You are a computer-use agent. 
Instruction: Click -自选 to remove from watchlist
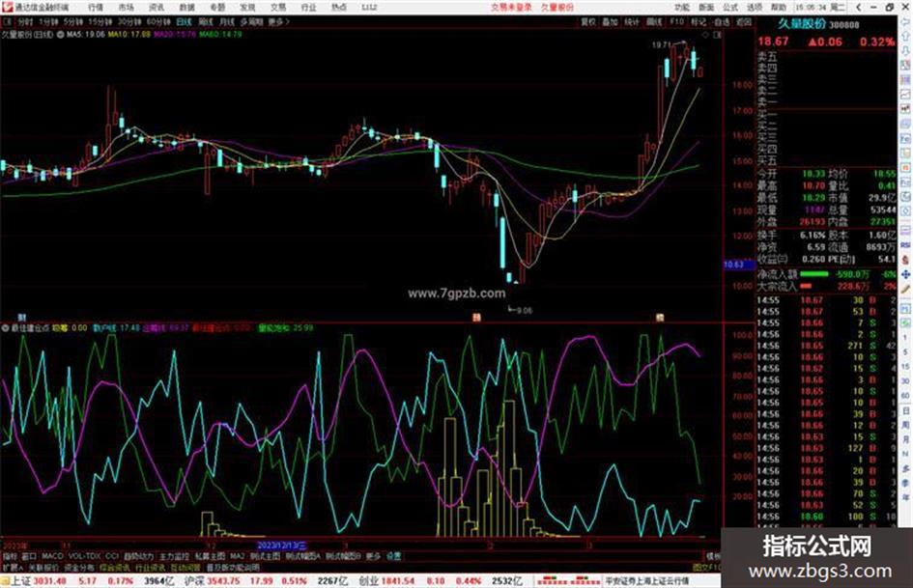tap(721, 21)
